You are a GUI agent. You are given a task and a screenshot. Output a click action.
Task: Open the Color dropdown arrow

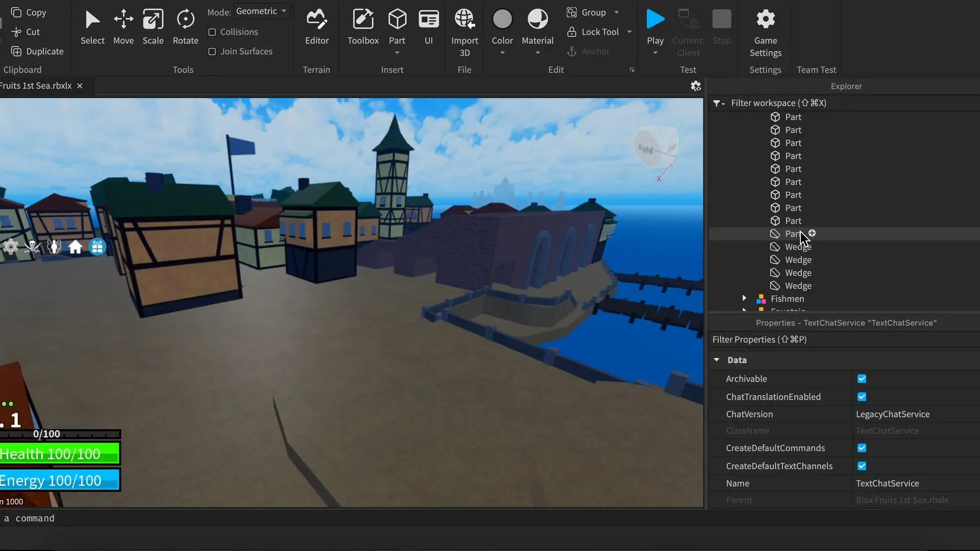click(x=502, y=53)
